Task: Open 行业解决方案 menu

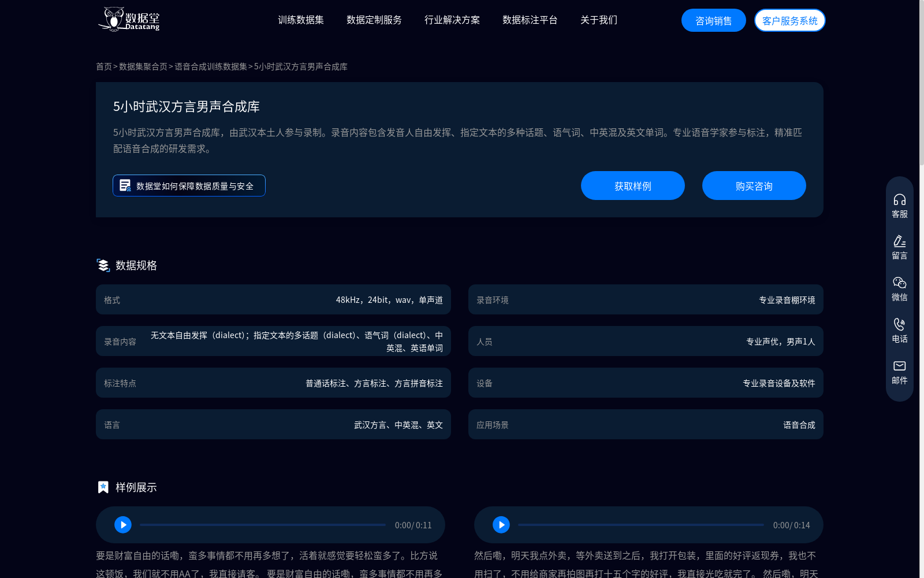Action: click(452, 20)
